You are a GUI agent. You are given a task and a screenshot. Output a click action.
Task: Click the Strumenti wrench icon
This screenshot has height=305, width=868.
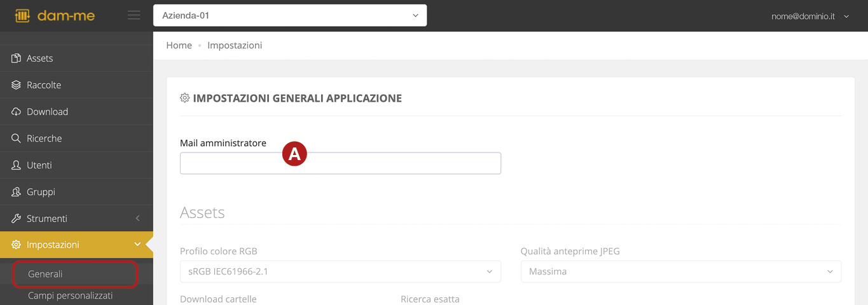(17, 219)
